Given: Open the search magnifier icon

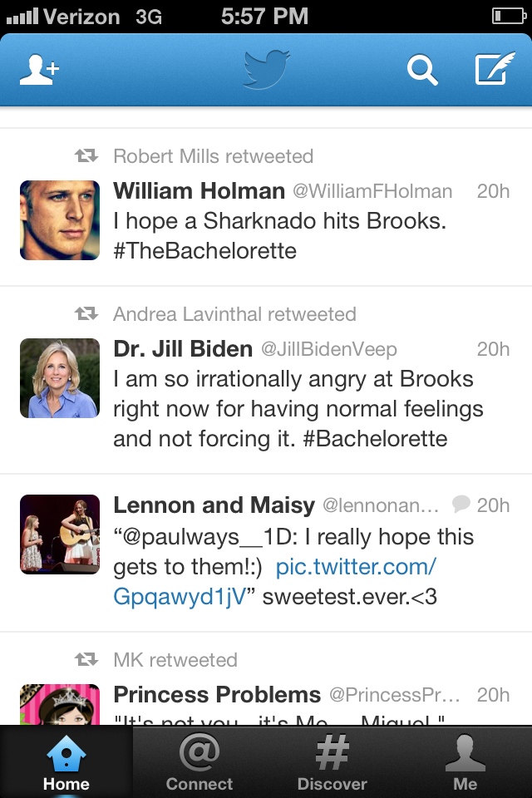Looking at the screenshot, I should click(x=421, y=71).
